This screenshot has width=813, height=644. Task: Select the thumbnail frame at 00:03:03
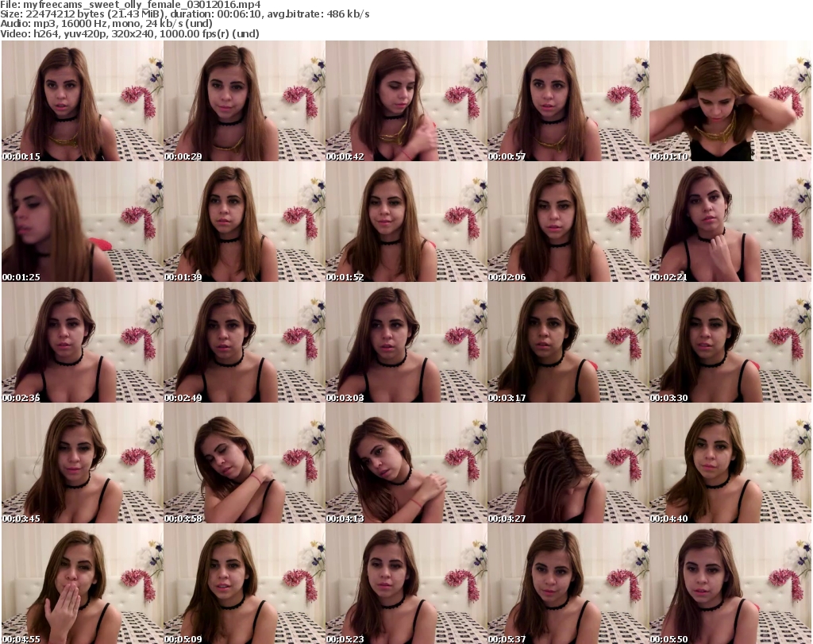tap(406, 343)
